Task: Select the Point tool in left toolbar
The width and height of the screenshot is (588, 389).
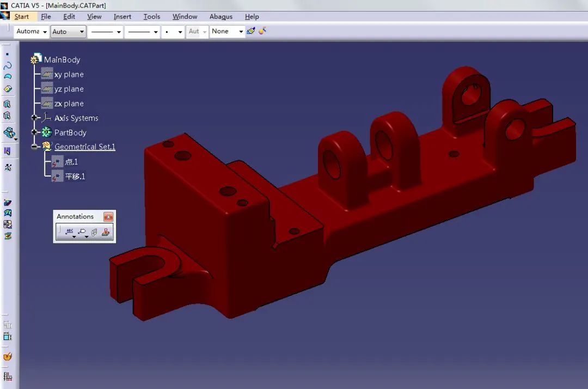Action: coord(7,54)
